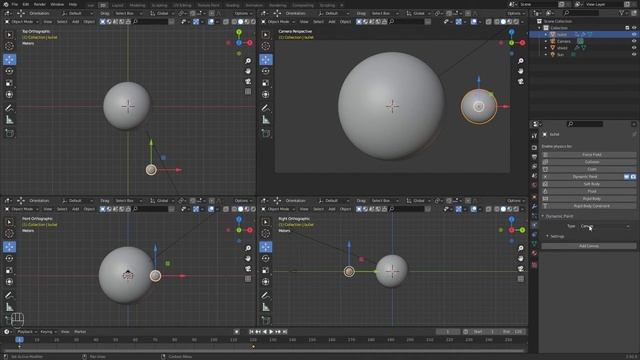The width and height of the screenshot is (640, 360).
Task: Open the Texture properties tab
Action: 534,264
